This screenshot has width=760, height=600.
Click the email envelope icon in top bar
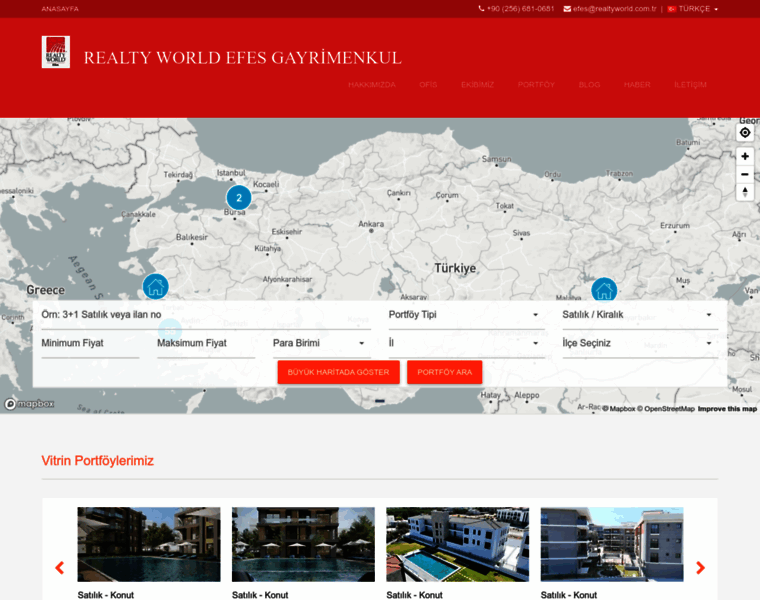coord(567,9)
